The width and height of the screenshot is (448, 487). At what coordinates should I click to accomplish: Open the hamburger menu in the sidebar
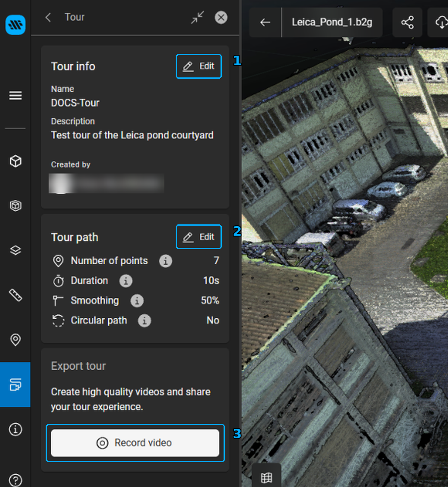click(15, 95)
